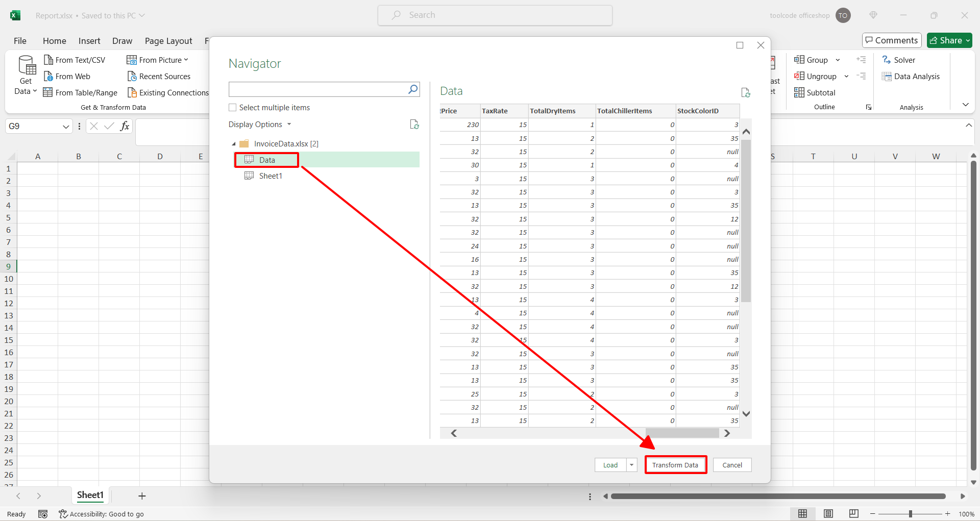Expand the Name Box dropdown
This screenshot has width=980, height=521.
point(66,127)
